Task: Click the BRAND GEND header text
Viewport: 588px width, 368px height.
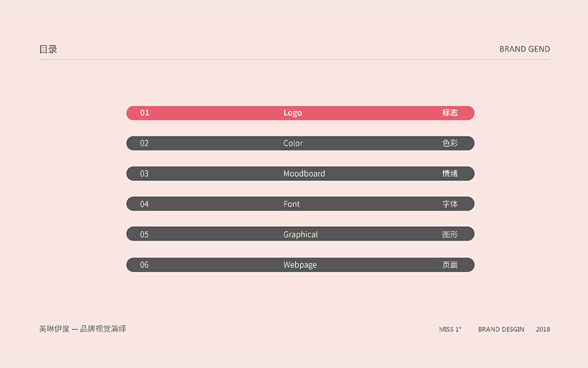Action: point(525,49)
